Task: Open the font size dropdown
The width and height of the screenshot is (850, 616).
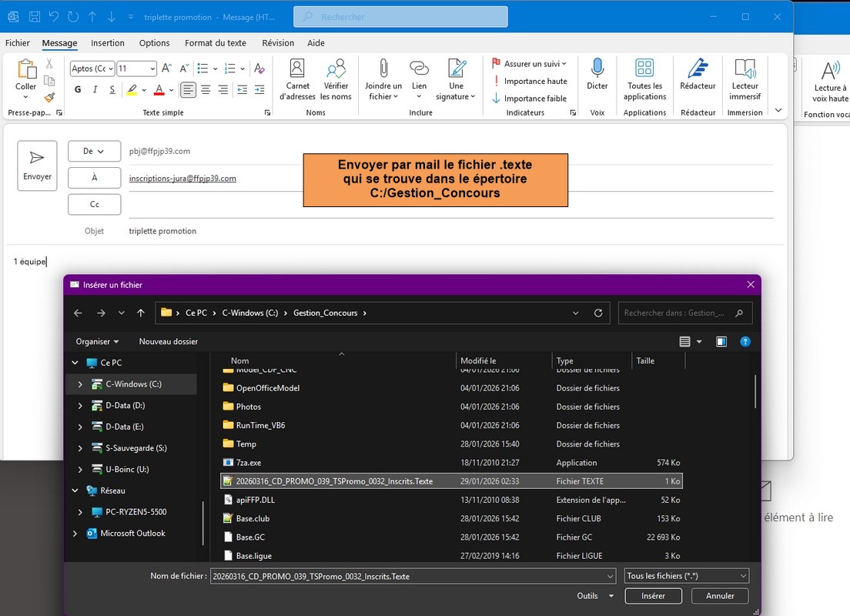Action: [152, 69]
